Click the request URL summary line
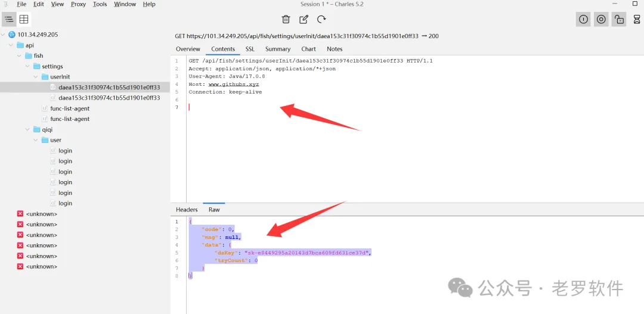The width and height of the screenshot is (644, 314). click(307, 36)
